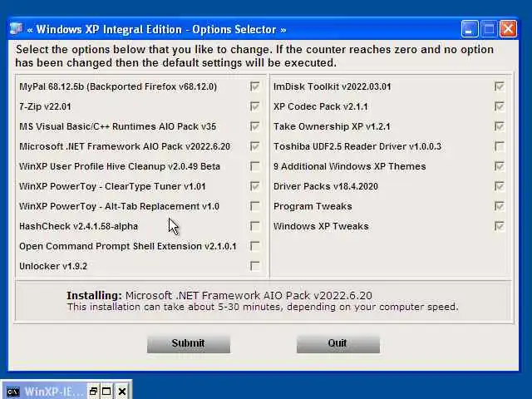Screen dimensions: 532x399
Task: Click WinXP PowerToy ClearType Tuner label
Action: point(112,186)
